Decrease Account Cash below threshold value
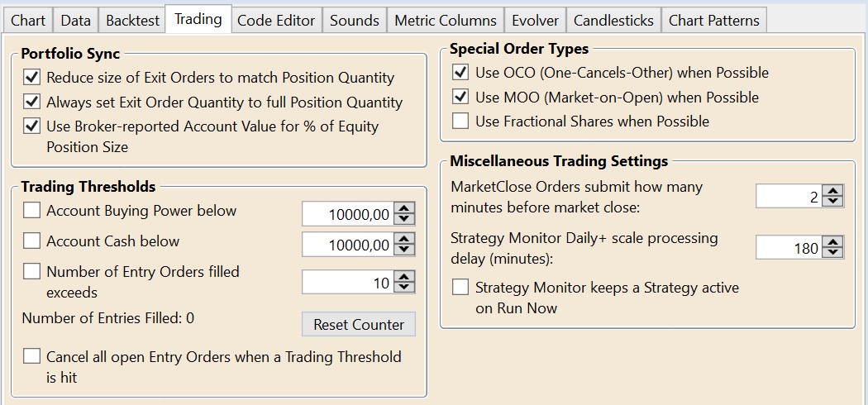The height and width of the screenshot is (405, 868). click(404, 250)
